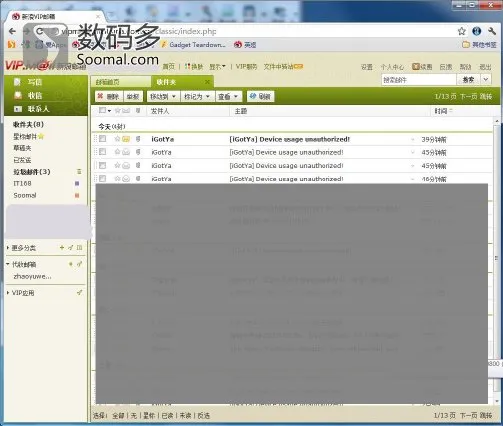Expand the preview arrow on the 39分钟前 mail
503x426 pixels.
click(413, 139)
